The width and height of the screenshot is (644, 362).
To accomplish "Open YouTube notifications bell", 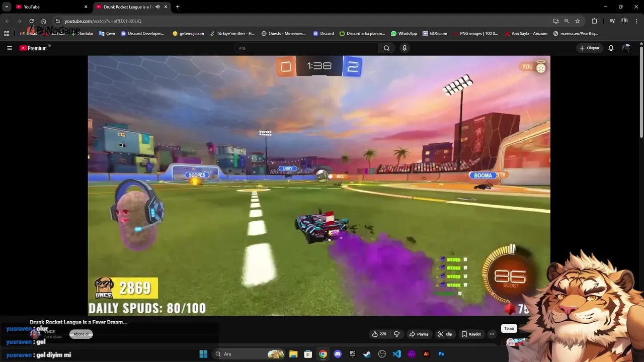I will point(611,48).
